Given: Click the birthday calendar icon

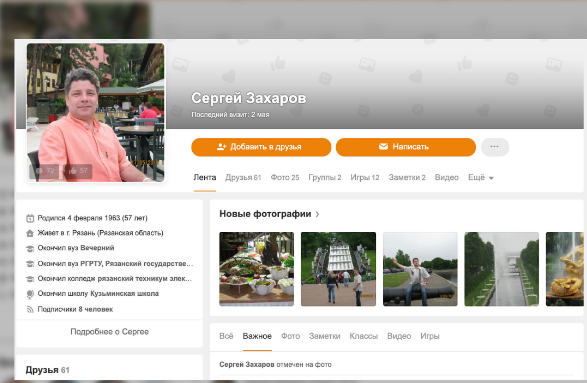Looking at the screenshot, I should (x=30, y=218).
